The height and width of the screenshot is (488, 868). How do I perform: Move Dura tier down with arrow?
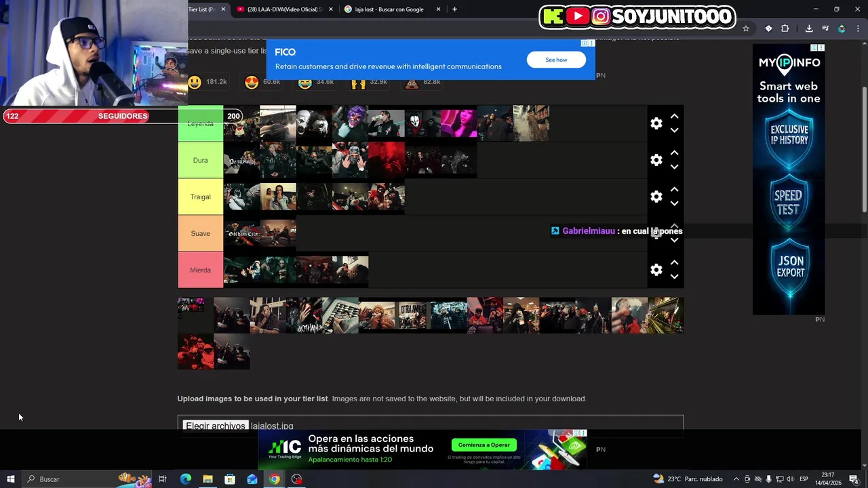[674, 167]
